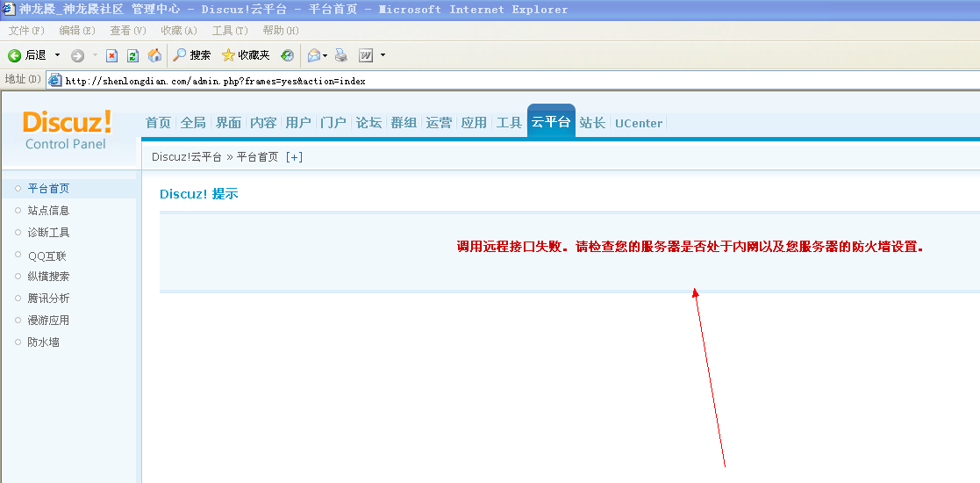Screen dimensions: 980x483
Task: Go to the browser Home icon
Action: pyautogui.click(x=154, y=55)
